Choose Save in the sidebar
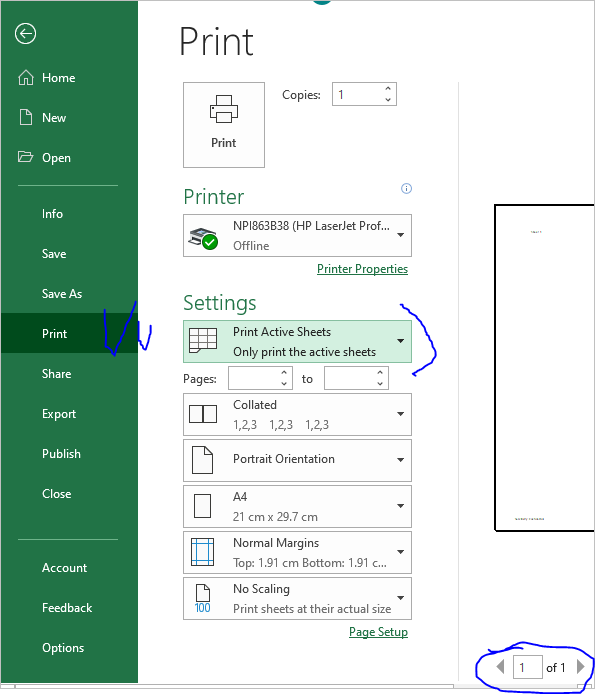The width and height of the screenshot is (595, 694). (69, 254)
